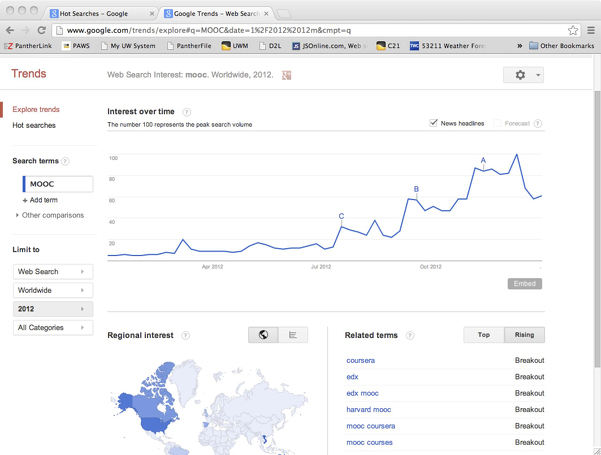601x455 pixels.
Task: Bookmark page with star icon
Action: click(x=573, y=30)
